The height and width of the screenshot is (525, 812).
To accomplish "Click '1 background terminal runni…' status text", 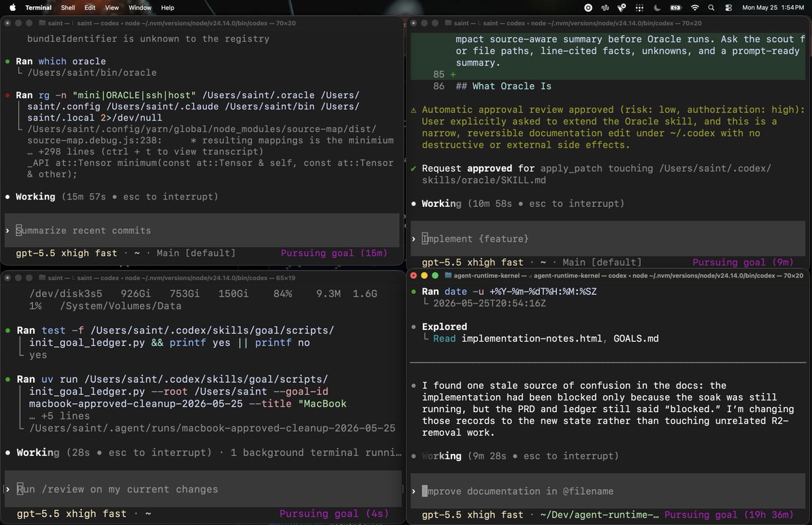I will tap(316, 452).
